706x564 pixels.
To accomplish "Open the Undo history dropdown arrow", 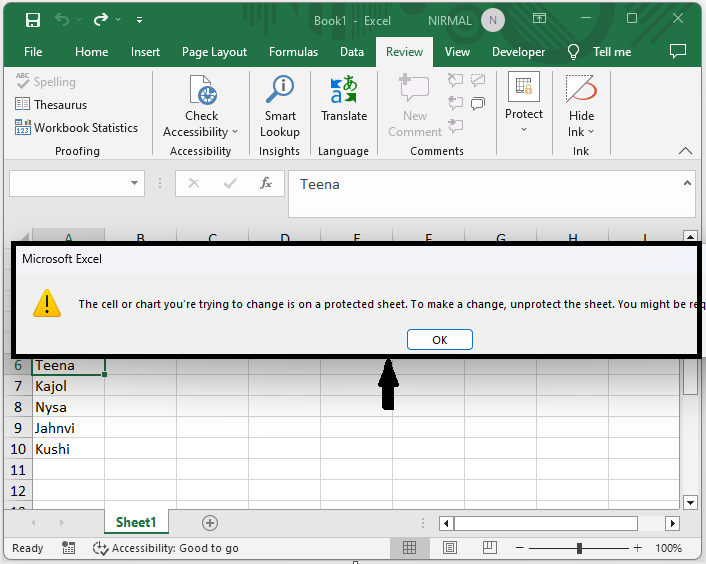I will click(79, 20).
